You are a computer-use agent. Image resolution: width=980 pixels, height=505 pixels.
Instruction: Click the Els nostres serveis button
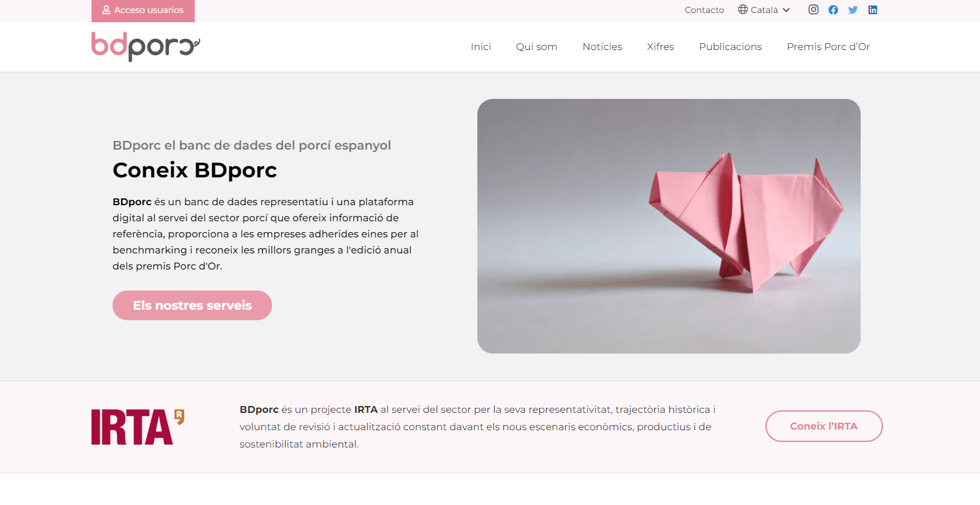192,305
